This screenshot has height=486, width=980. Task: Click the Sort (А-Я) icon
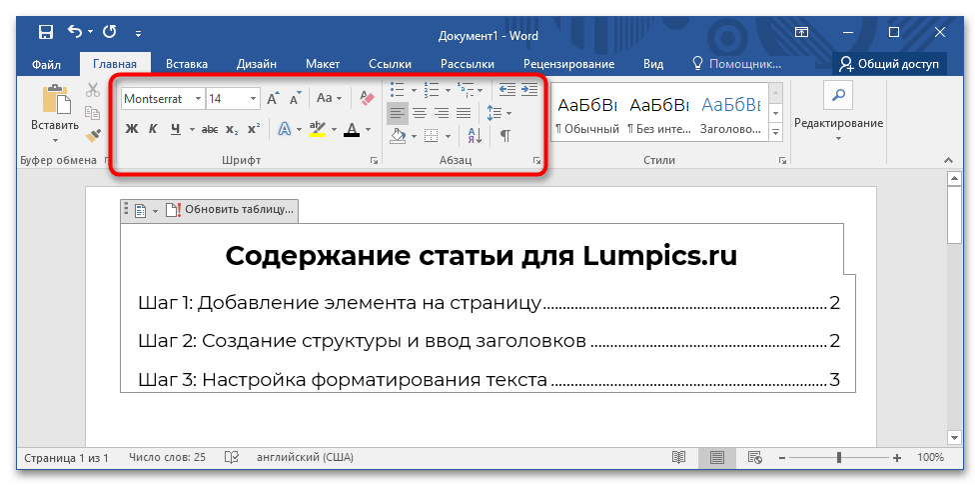click(x=475, y=135)
